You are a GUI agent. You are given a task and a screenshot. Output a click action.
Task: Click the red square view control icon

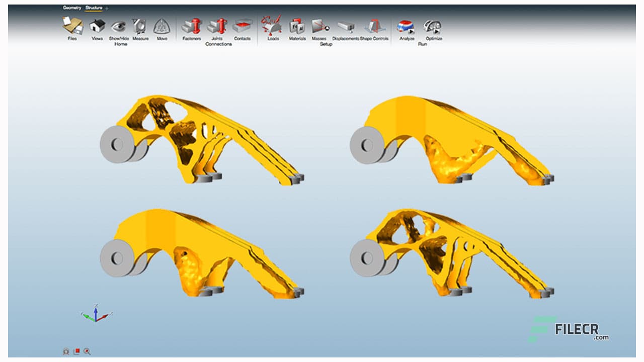[x=76, y=351]
